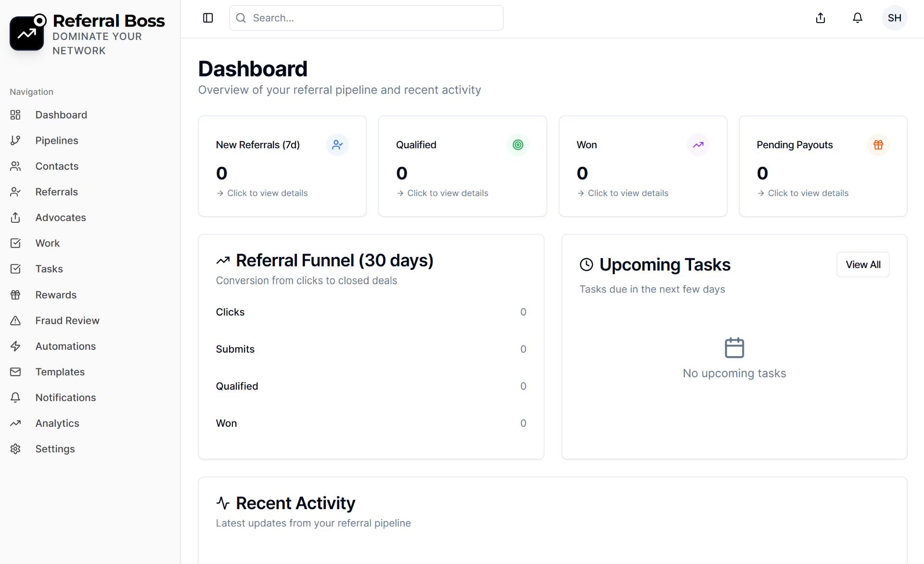The height and width of the screenshot is (564, 924).
Task: Open Fraud Review navigation item
Action: [67, 320]
